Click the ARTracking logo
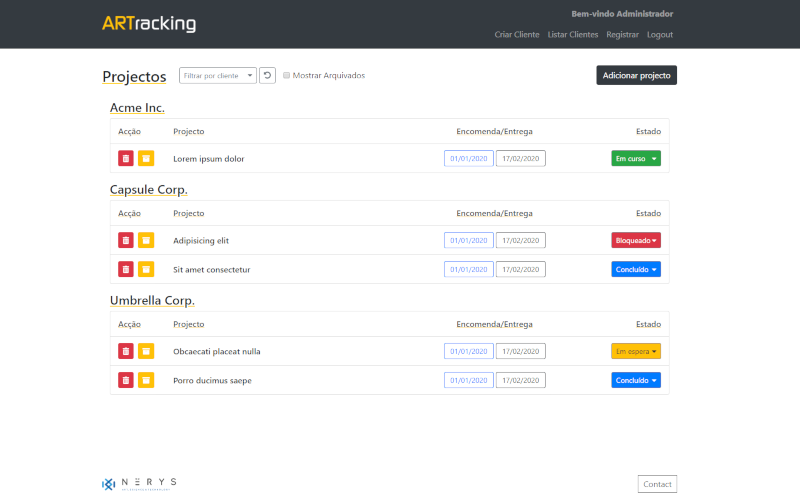This screenshot has width=800, height=500. [149, 23]
